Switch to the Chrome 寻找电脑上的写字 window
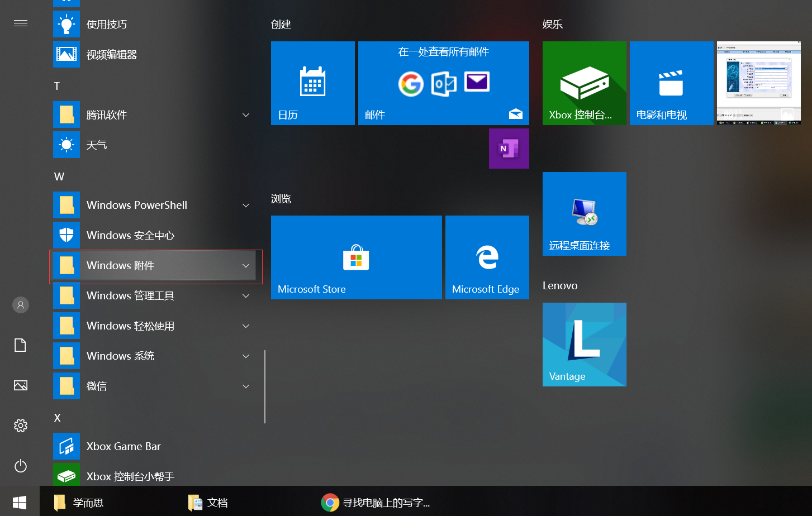Viewport: 812px width, 516px height. pos(376,503)
